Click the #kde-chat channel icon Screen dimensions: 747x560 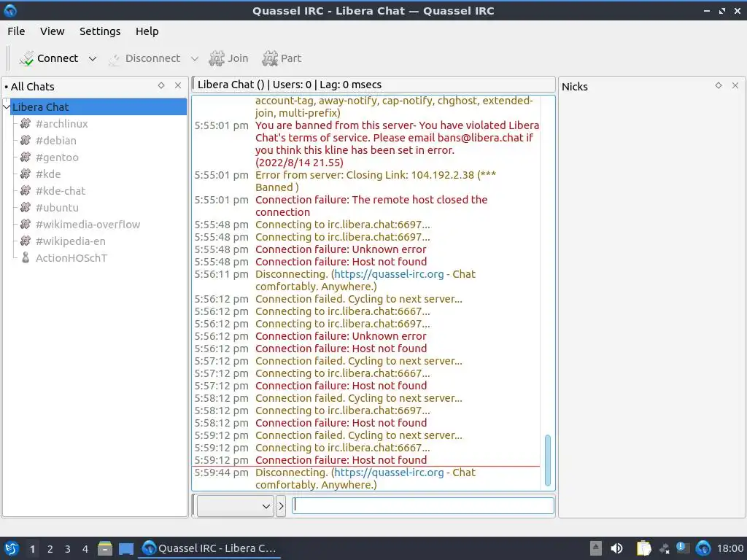(26, 190)
